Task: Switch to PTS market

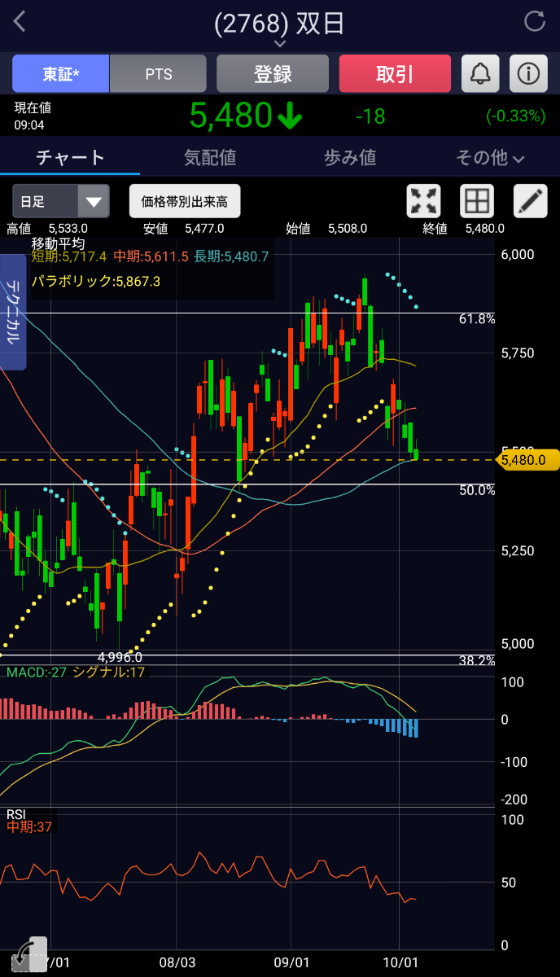Action: pos(159,74)
